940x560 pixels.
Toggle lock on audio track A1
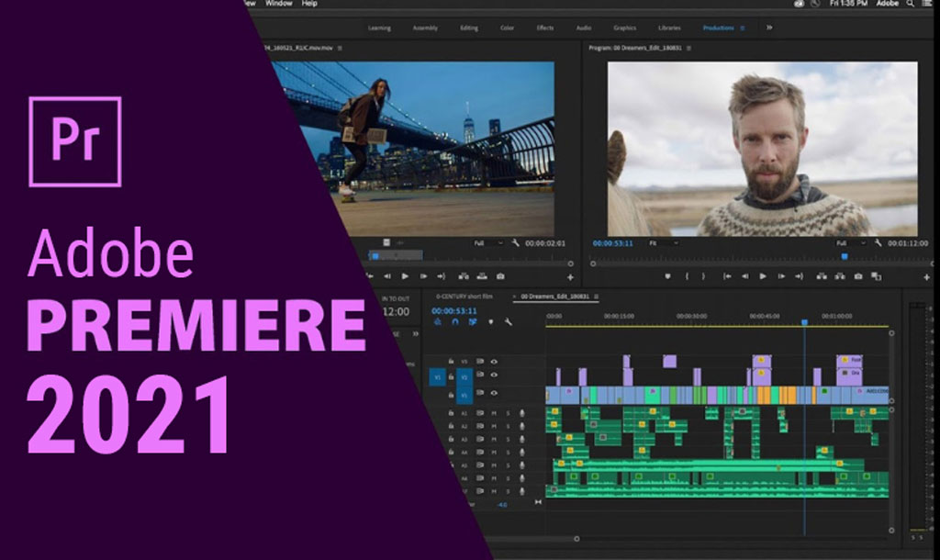451,414
